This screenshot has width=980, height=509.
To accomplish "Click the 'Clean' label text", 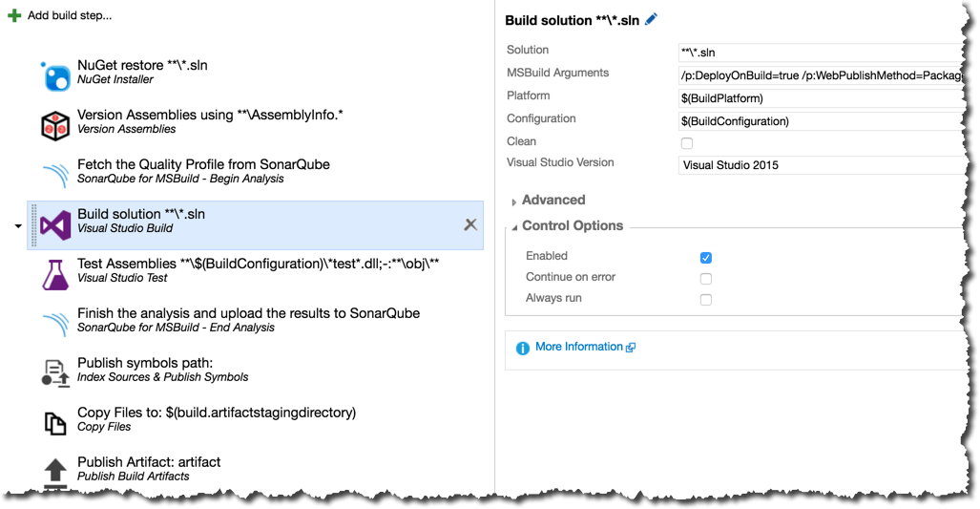I will coord(521,141).
